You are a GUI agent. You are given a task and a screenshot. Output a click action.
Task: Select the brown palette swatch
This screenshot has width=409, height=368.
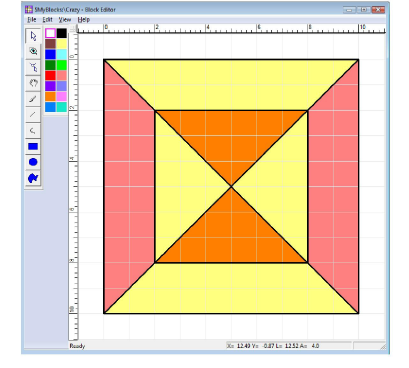click(x=50, y=44)
